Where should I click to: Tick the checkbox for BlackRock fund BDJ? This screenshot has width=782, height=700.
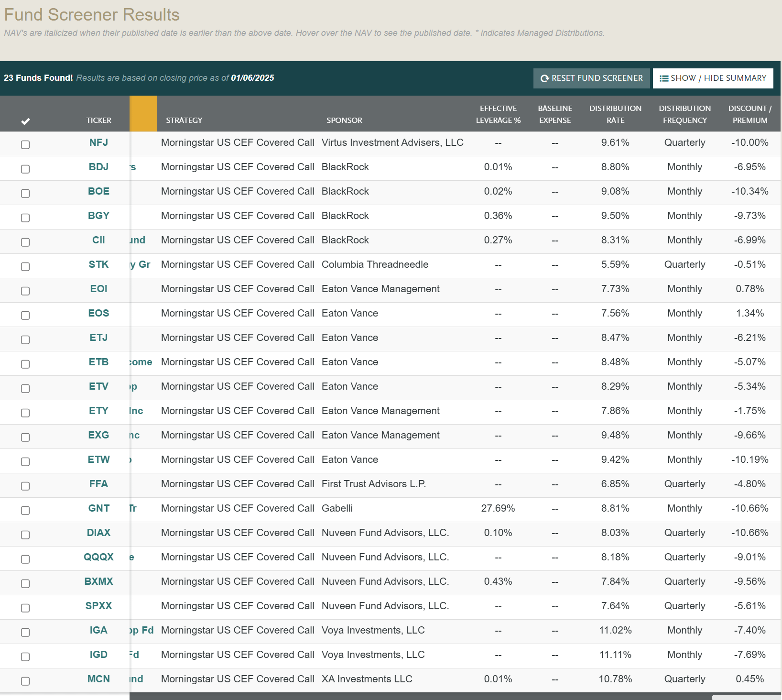point(25,169)
